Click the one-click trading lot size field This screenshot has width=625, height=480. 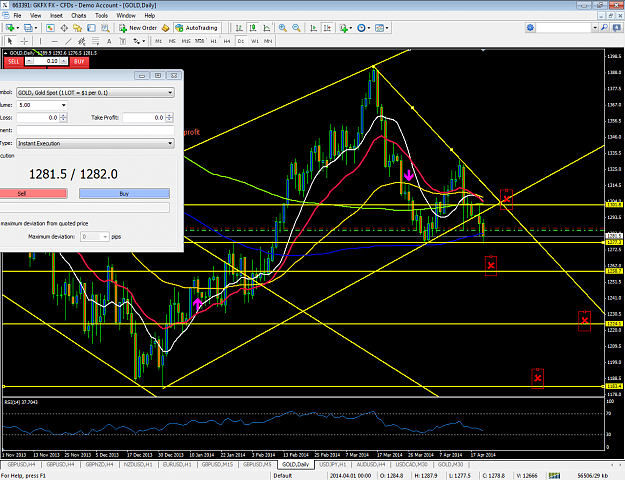click(x=47, y=61)
